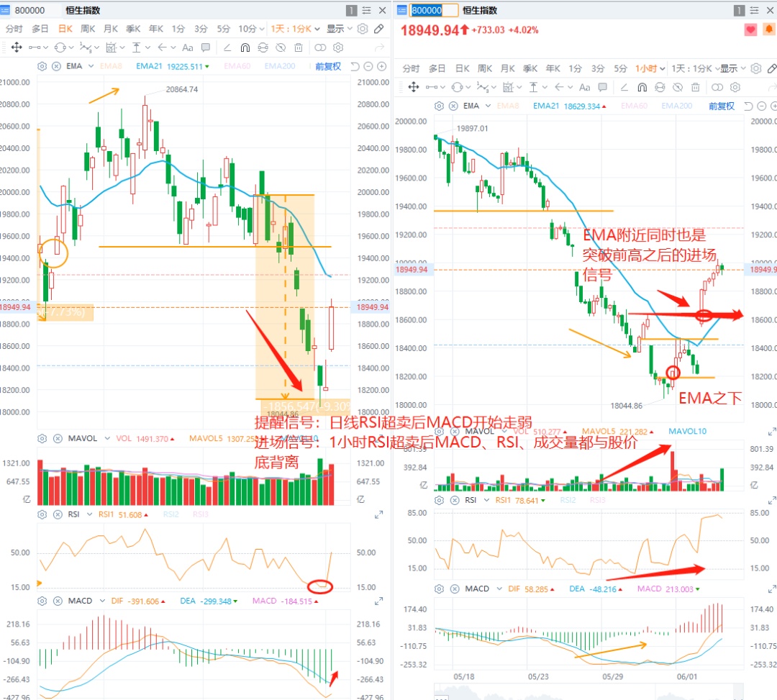Open the measurement tool in left chart
This screenshot has height=700, width=777.
136,47
